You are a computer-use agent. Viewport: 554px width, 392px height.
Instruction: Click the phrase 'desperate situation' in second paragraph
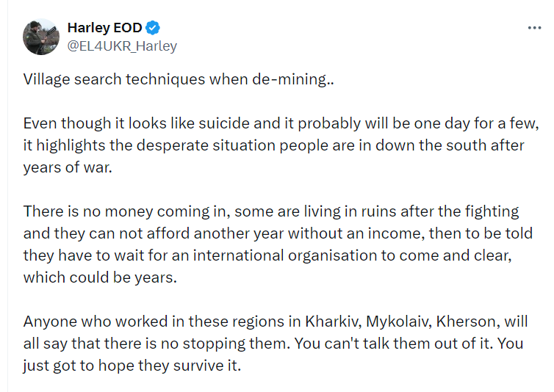click(x=206, y=145)
